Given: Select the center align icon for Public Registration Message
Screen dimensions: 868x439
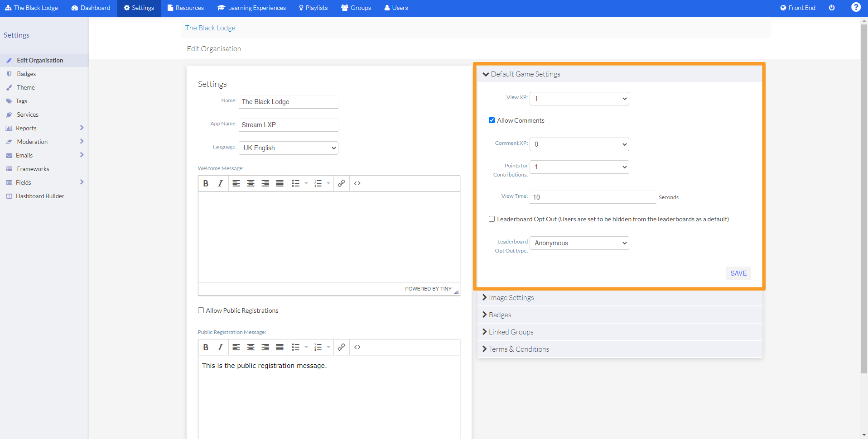Looking at the screenshot, I should click(251, 347).
